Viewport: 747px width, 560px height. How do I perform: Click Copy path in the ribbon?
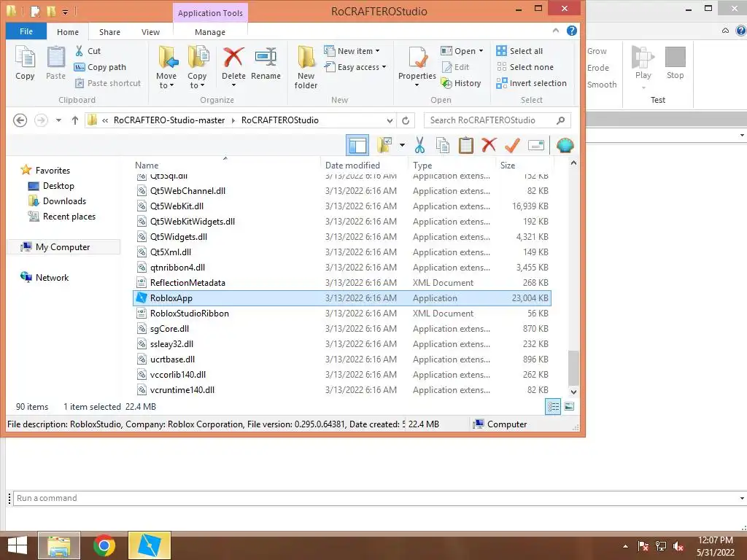pyautogui.click(x=100, y=67)
